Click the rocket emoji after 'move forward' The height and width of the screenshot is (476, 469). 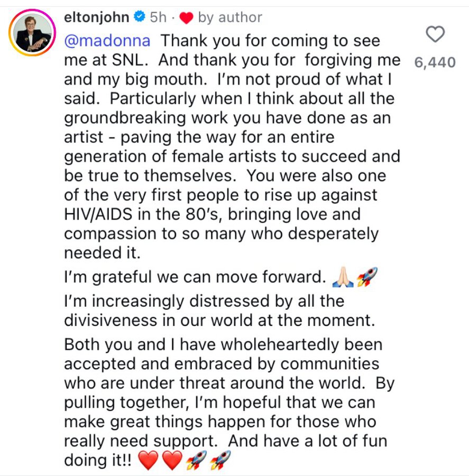click(x=367, y=277)
